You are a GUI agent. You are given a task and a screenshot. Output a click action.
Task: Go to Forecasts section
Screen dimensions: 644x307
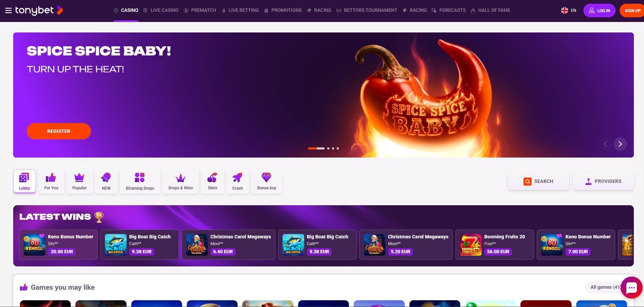click(x=449, y=10)
